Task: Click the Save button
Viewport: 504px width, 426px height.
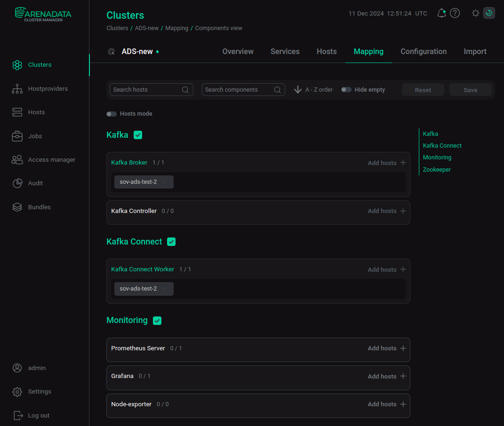Action: pos(470,90)
